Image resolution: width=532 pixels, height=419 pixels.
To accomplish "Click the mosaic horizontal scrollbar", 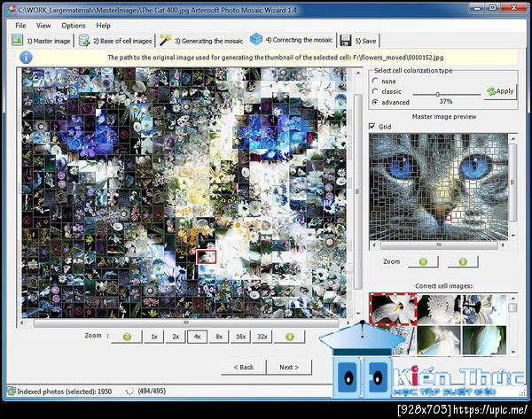I will click(185, 323).
